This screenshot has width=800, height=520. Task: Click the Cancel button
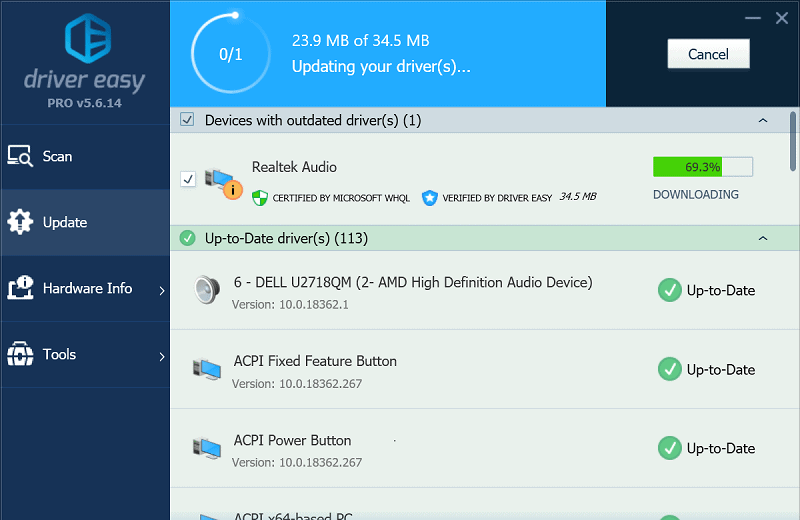(x=708, y=54)
